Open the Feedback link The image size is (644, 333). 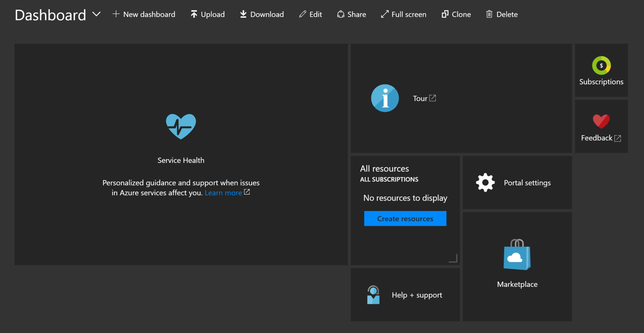pos(597,138)
